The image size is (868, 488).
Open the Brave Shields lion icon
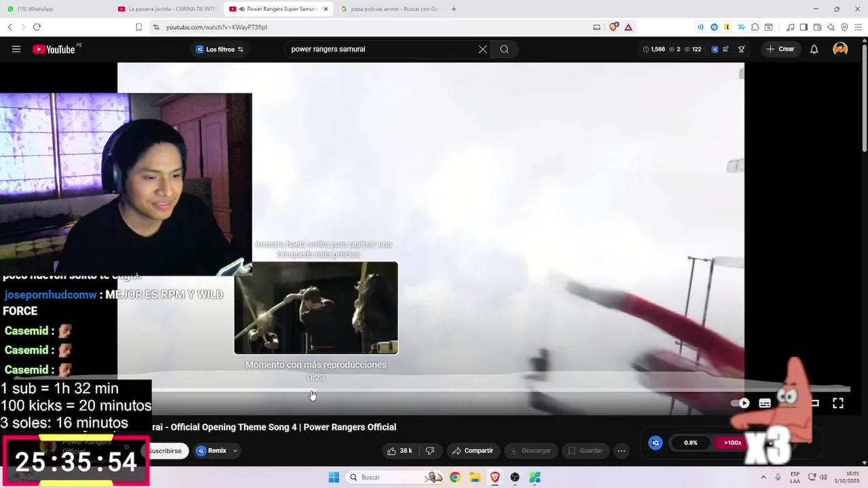(x=614, y=27)
